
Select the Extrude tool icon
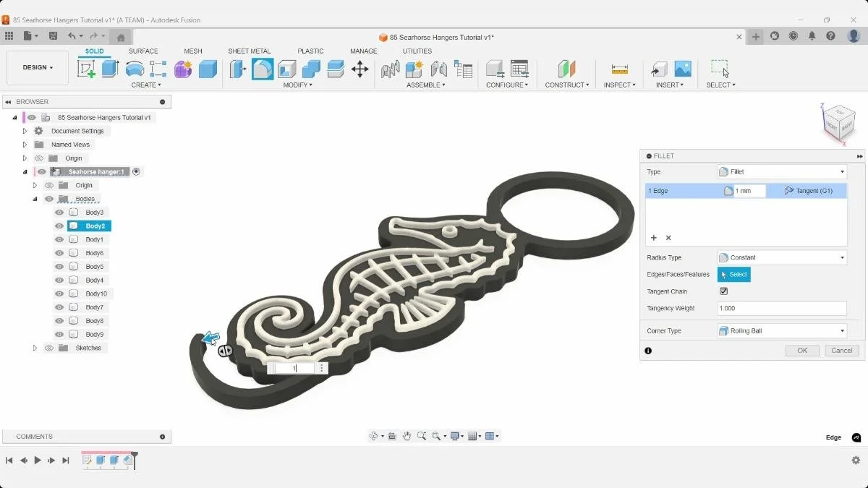(110, 69)
